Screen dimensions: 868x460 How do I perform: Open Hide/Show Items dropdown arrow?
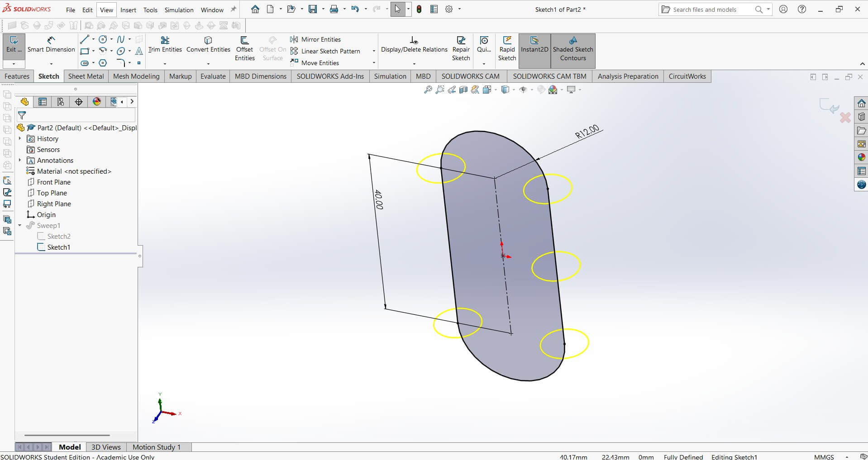(x=532, y=90)
